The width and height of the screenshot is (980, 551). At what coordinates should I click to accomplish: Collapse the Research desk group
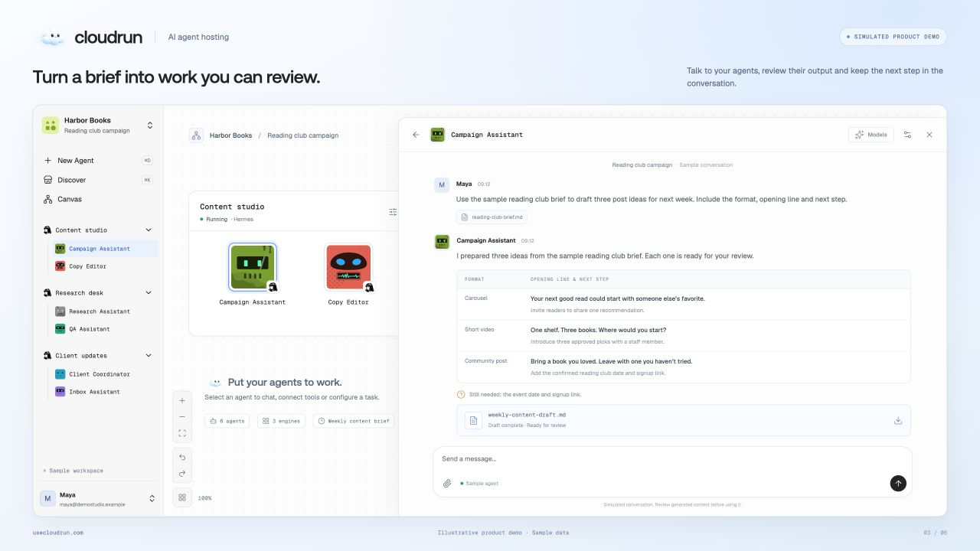[149, 292]
